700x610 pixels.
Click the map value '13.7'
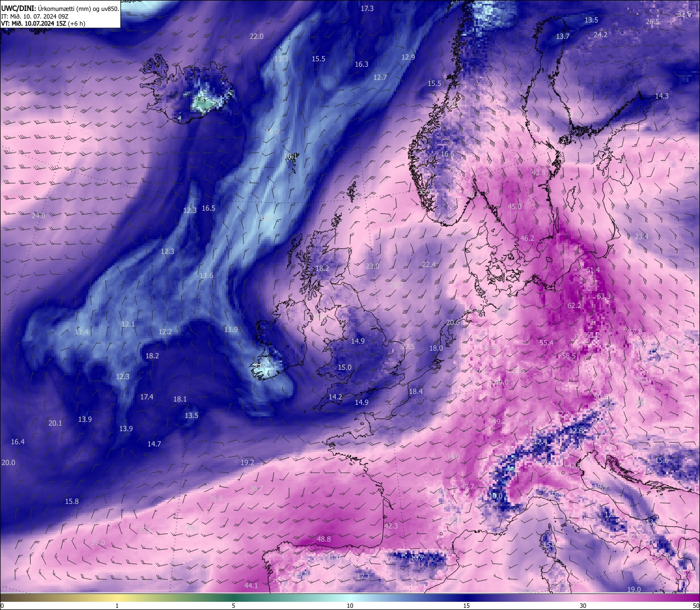563,37
